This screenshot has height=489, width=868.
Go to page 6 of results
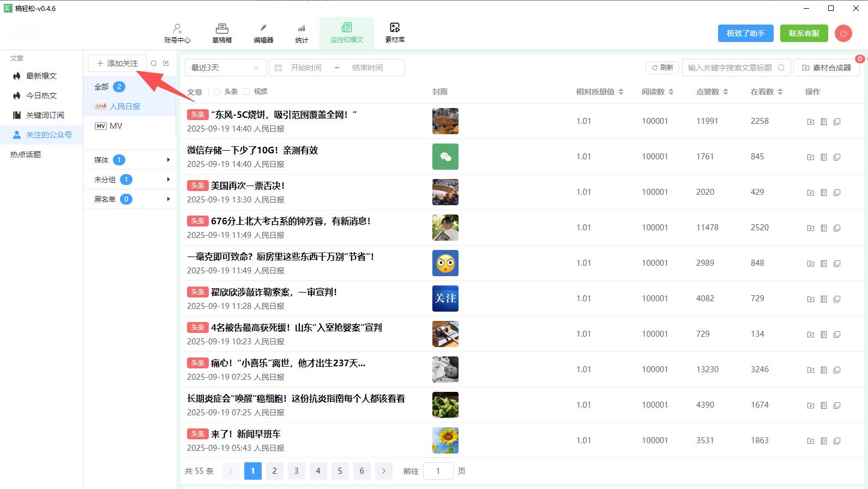pos(361,471)
